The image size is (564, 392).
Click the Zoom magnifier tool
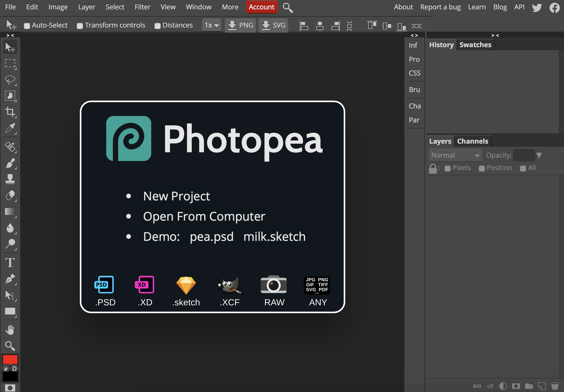coord(10,346)
